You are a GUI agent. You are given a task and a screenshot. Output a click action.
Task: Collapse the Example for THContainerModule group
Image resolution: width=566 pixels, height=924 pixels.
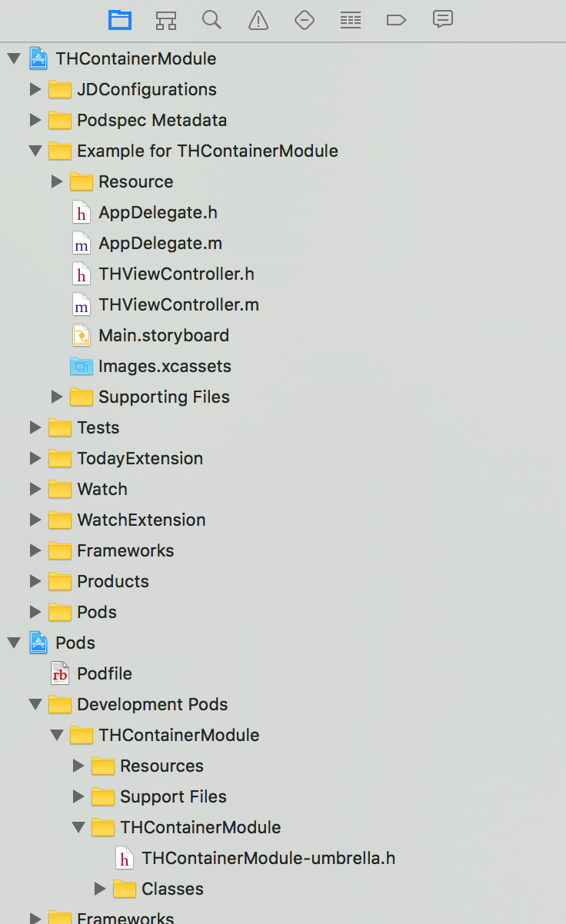tap(35, 151)
